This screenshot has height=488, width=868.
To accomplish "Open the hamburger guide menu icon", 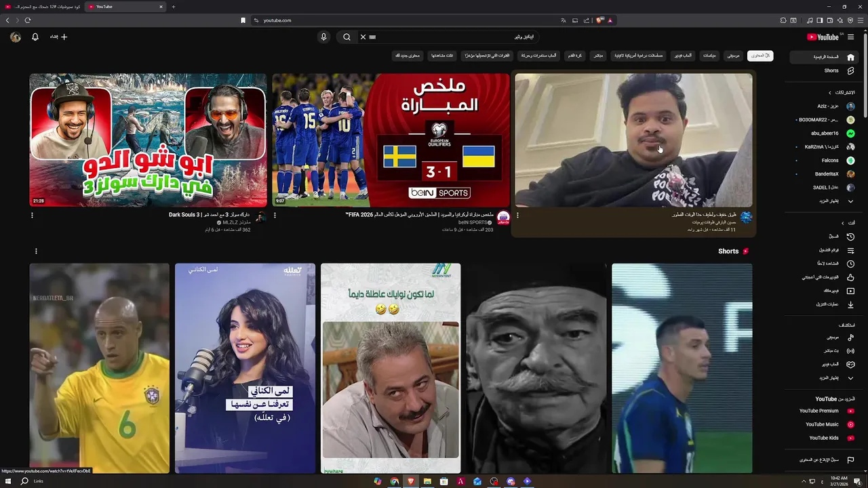I will tap(850, 37).
